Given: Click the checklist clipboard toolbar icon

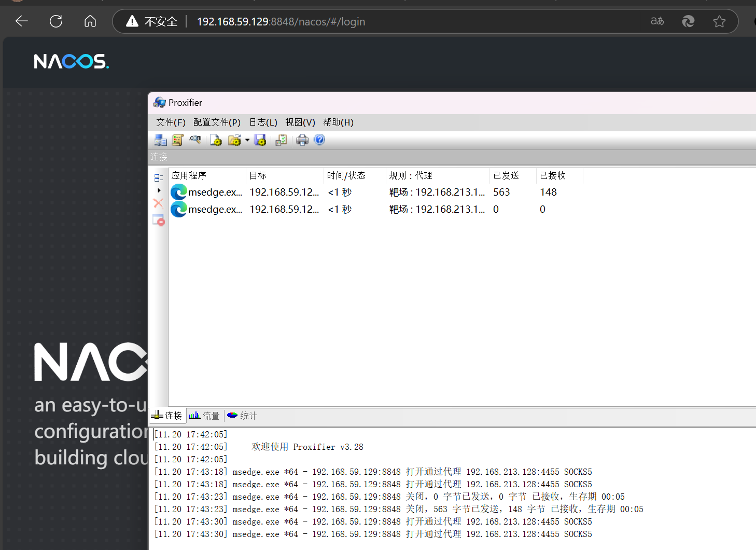Looking at the screenshot, I should point(281,140).
